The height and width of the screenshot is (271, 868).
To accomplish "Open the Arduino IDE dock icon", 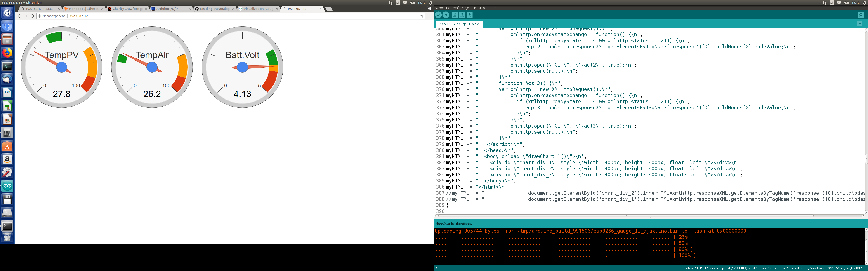I will pyautogui.click(x=7, y=186).
